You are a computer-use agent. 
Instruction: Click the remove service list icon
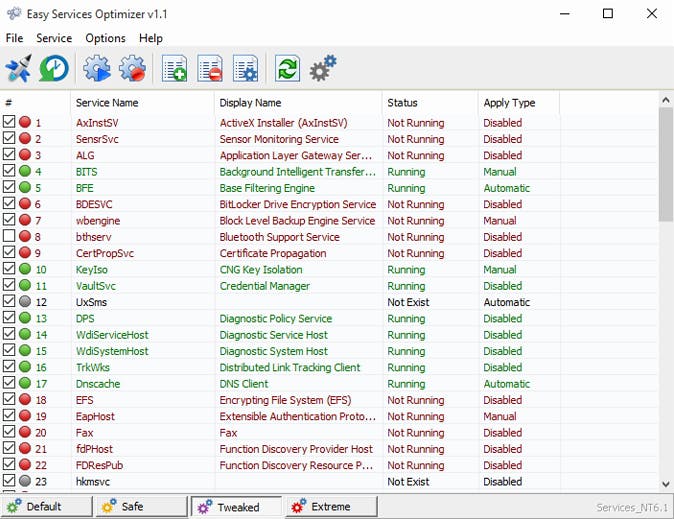click(210, 68)
